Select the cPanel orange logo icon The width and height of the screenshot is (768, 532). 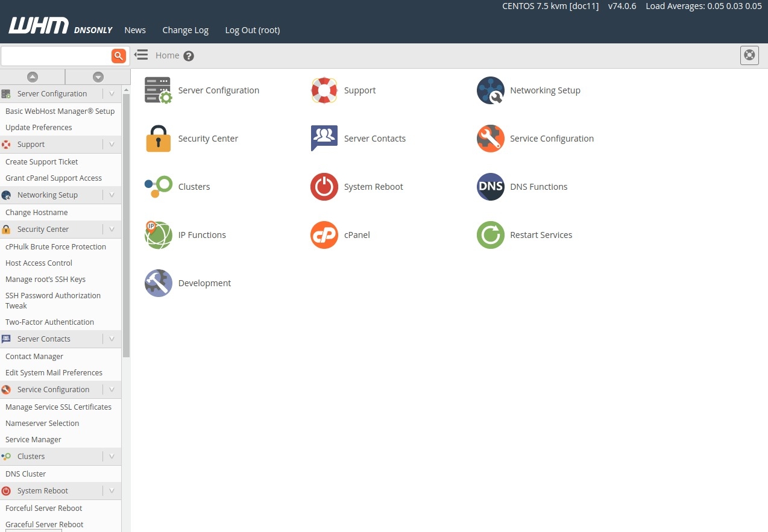pos(324,235)
